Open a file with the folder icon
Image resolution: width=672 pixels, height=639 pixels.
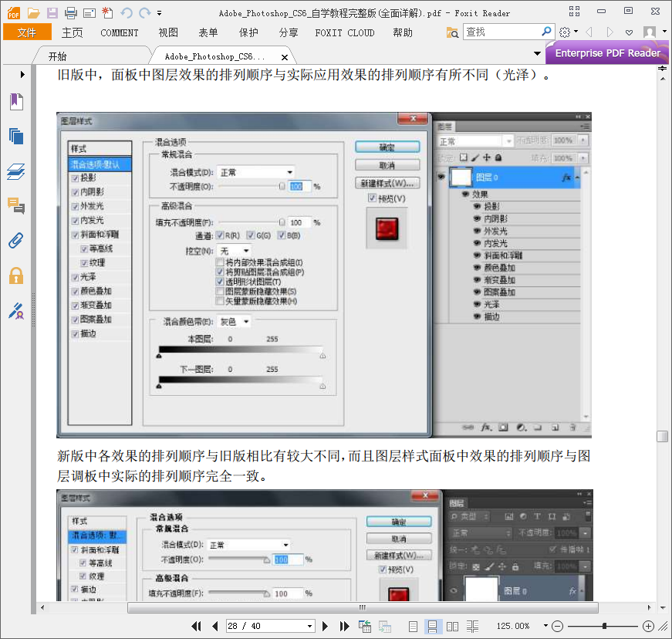point(33,13)
